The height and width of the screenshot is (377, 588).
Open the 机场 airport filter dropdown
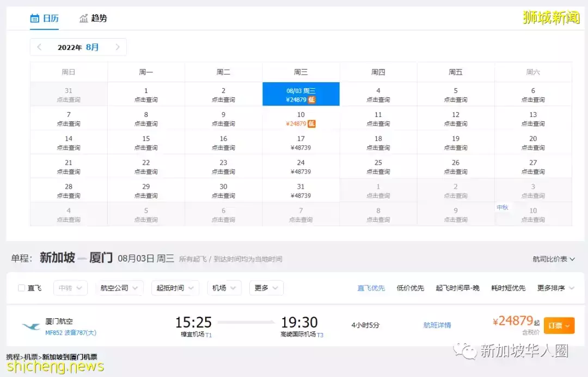[224, 288]
